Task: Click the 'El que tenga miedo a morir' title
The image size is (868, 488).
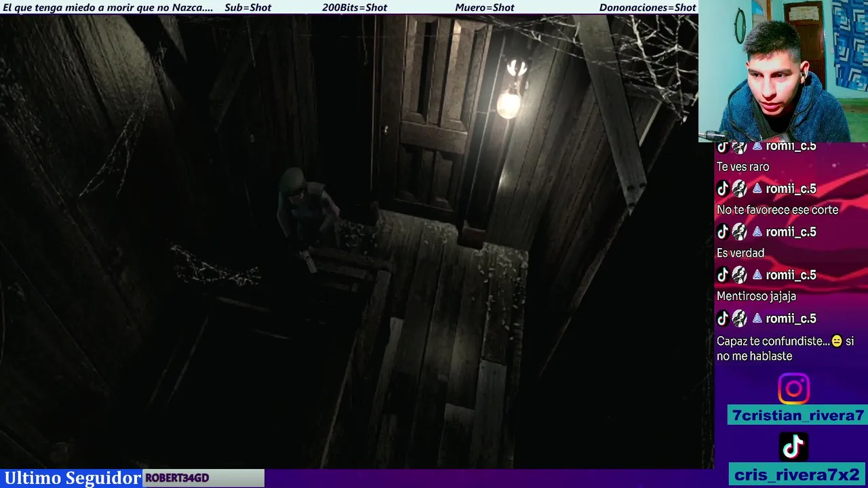Action: click(x=108, y=7)
